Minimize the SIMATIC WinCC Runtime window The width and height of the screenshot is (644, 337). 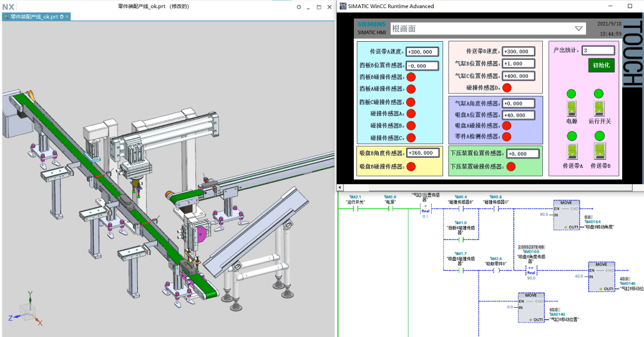pyautogui.click(x=611, y=6)
